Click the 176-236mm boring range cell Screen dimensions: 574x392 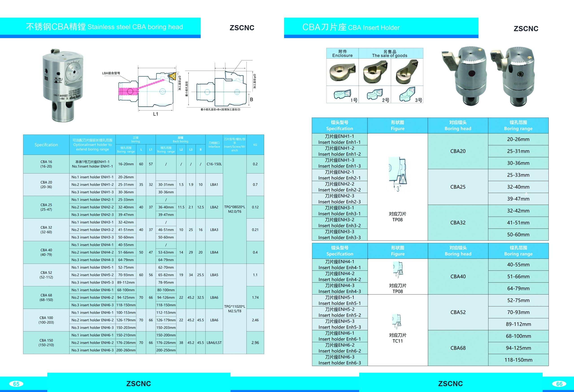pos(126,343)
